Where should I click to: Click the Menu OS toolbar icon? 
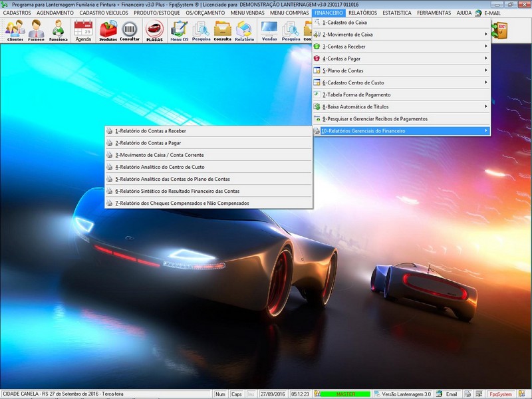[x=179, y=31]
